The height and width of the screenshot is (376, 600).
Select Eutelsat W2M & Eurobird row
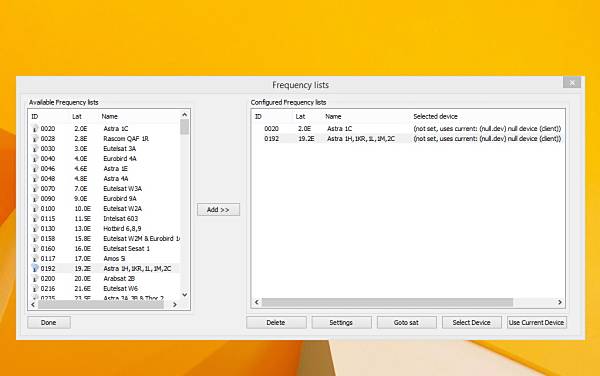click(x=104, y=238)
